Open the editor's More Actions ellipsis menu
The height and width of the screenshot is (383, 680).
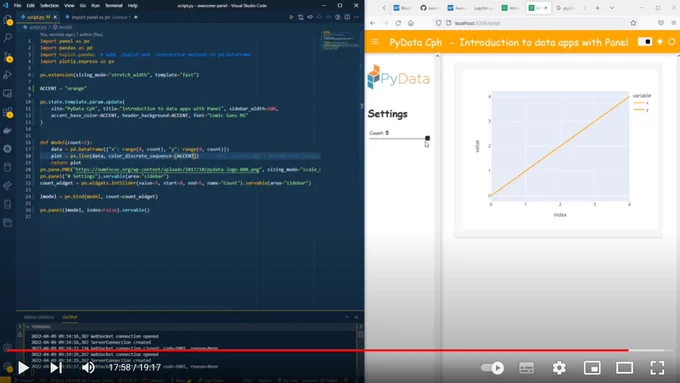(356, 17)
